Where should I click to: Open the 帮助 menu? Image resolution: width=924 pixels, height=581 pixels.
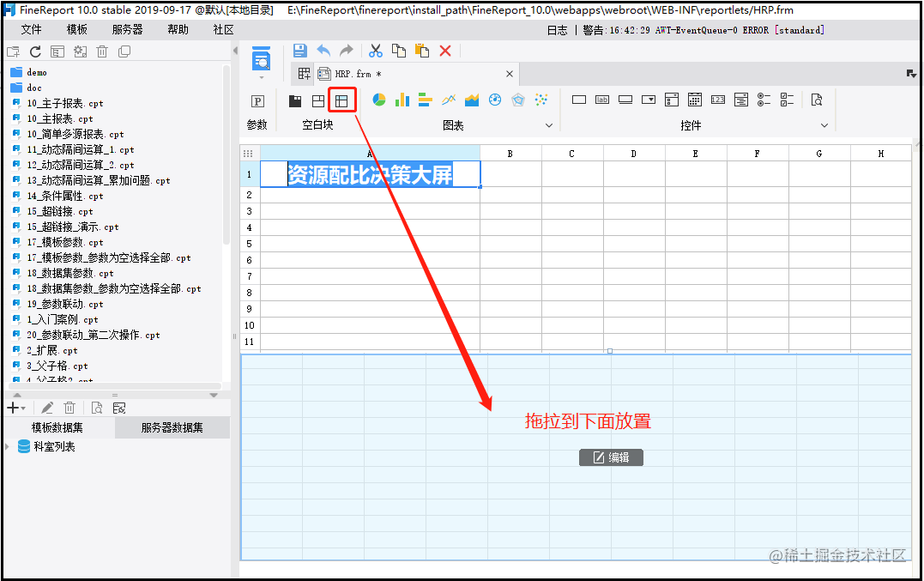[178, 29]
